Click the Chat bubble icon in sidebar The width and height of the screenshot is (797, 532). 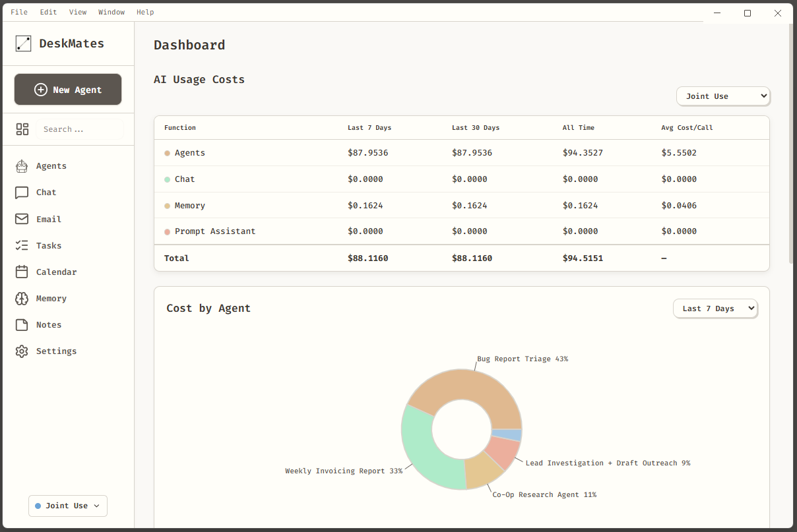pos(22,192)
